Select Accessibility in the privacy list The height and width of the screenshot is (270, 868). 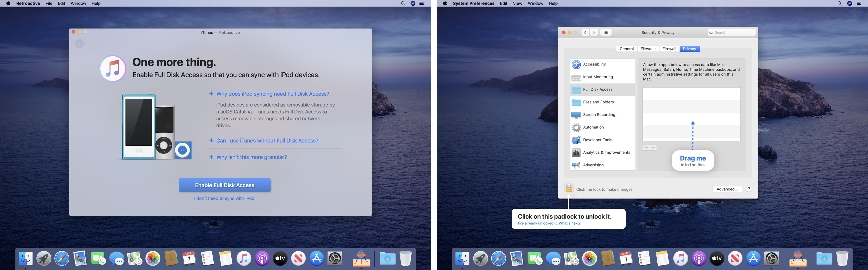coord(594,64)
